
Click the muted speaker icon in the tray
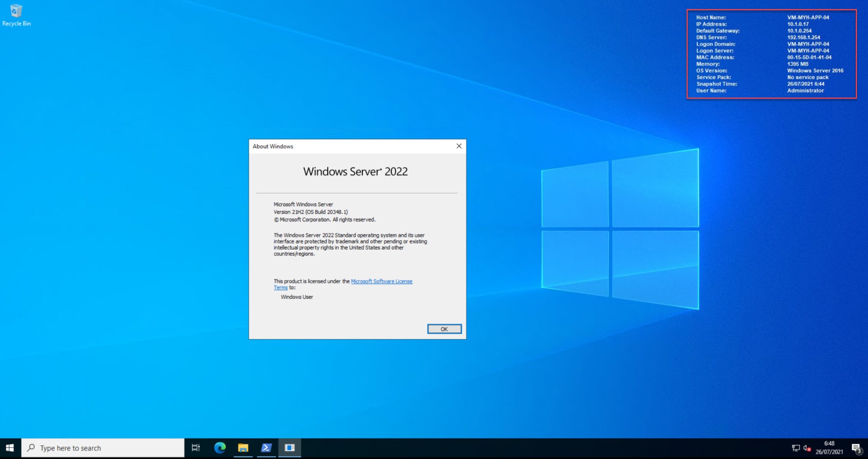point(807,448)
